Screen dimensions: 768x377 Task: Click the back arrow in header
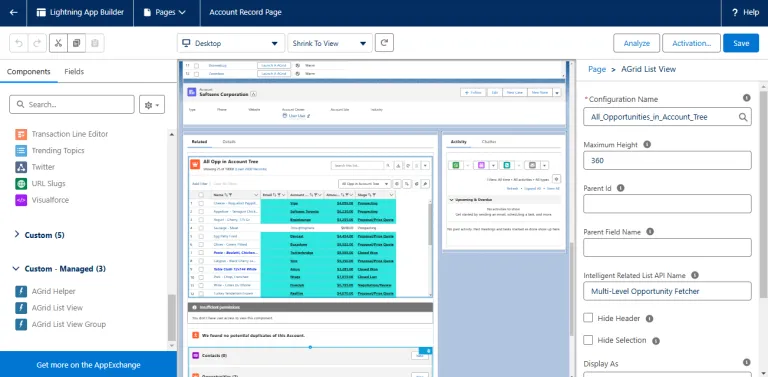tap(14, 13)
